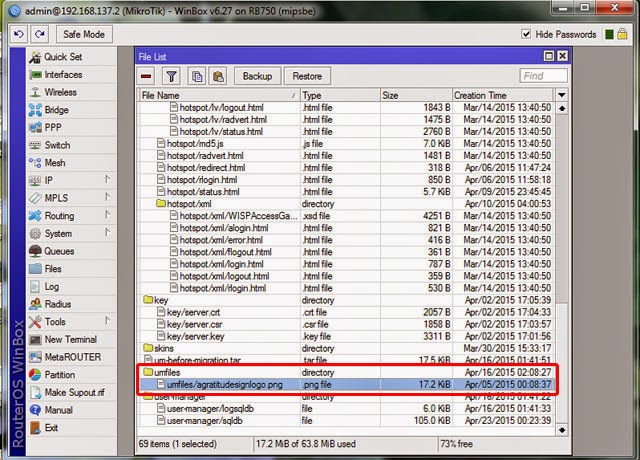Click the Backup button
Image resolution: width=640 pixels, height=460 pixels.
[x=257, y=76]
